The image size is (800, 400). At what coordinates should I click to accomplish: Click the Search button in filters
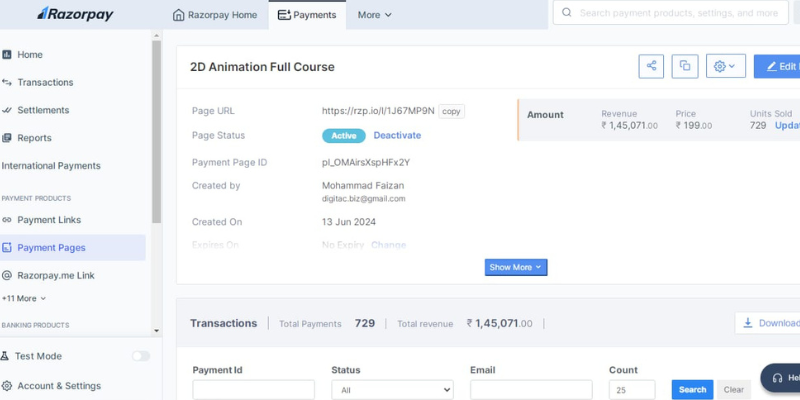692,390
